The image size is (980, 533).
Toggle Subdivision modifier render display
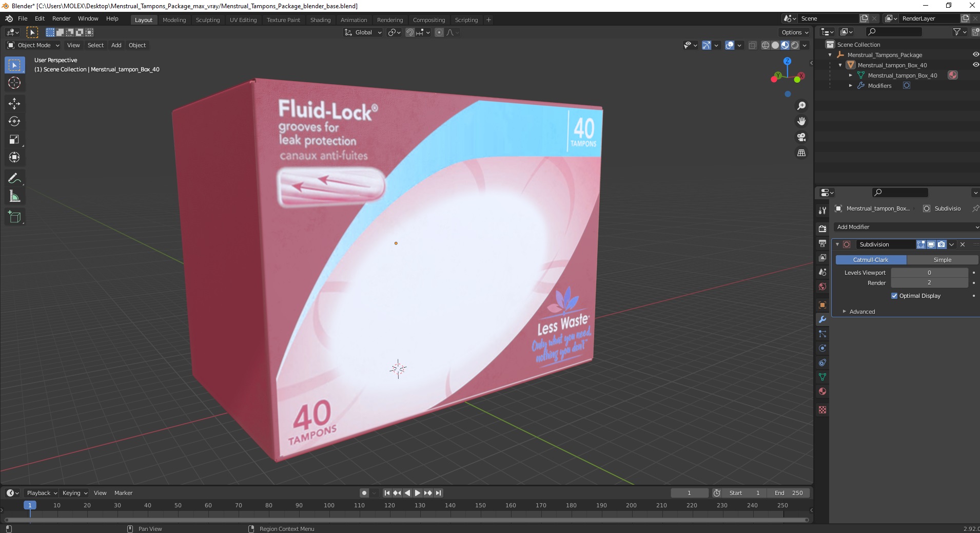[941, 244]
